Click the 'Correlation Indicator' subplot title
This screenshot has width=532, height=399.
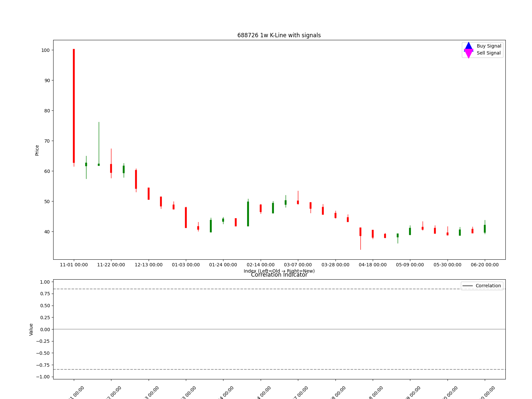(x=279, y=275)
